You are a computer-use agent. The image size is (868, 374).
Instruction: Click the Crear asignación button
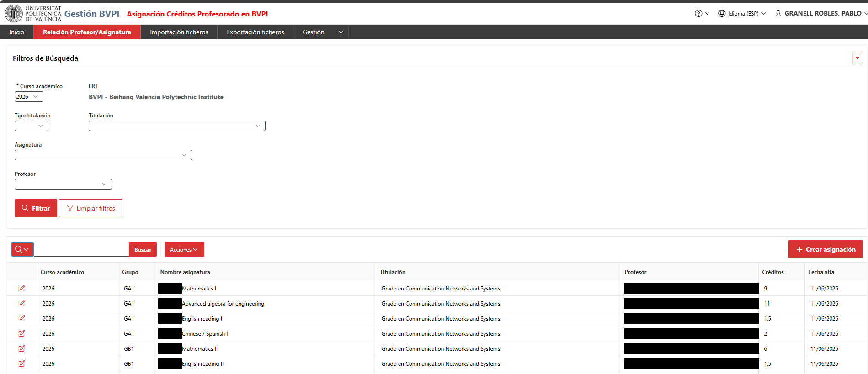coord(825,249)
